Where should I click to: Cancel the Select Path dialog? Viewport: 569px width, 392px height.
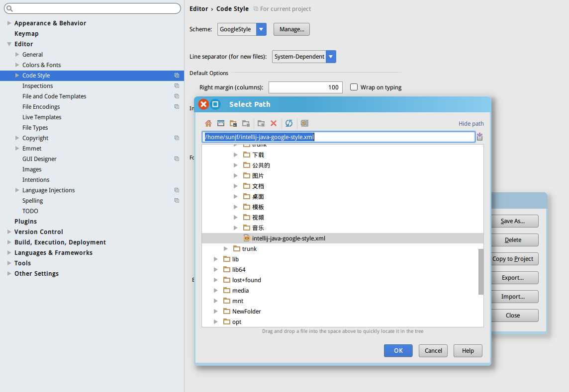433,351
